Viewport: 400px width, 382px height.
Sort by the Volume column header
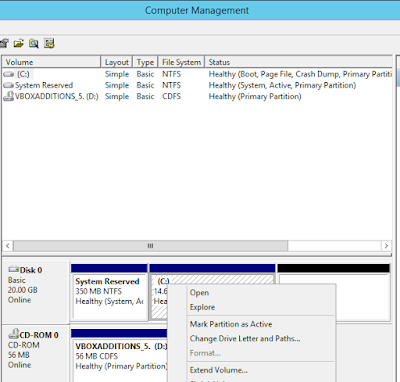tap(51, 62)
